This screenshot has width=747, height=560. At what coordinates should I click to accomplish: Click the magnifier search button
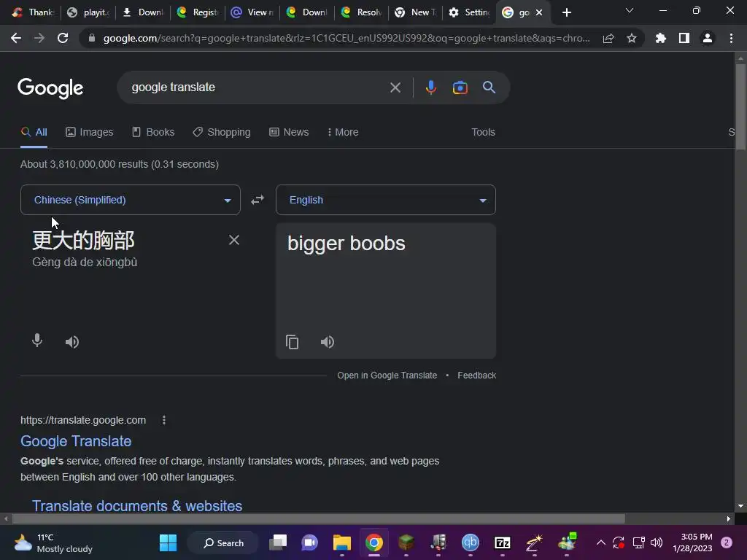point(489,87)
